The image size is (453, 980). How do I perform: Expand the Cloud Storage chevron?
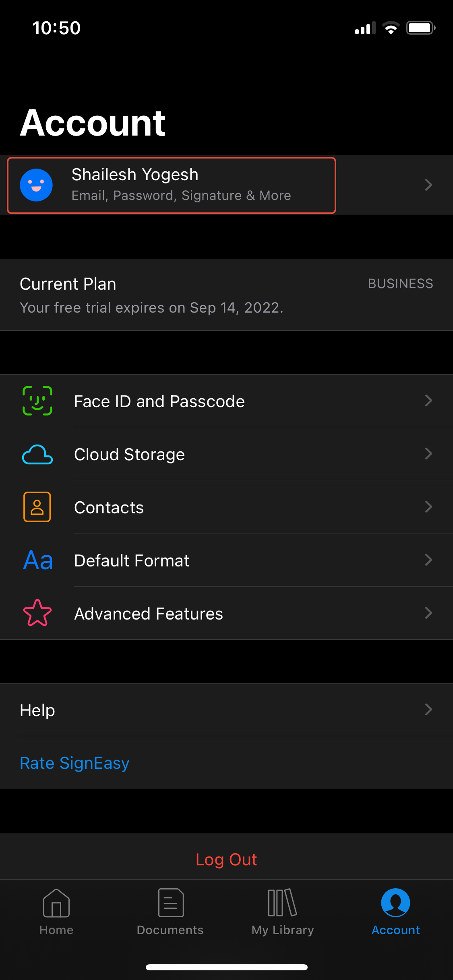[x=428, y=454]
